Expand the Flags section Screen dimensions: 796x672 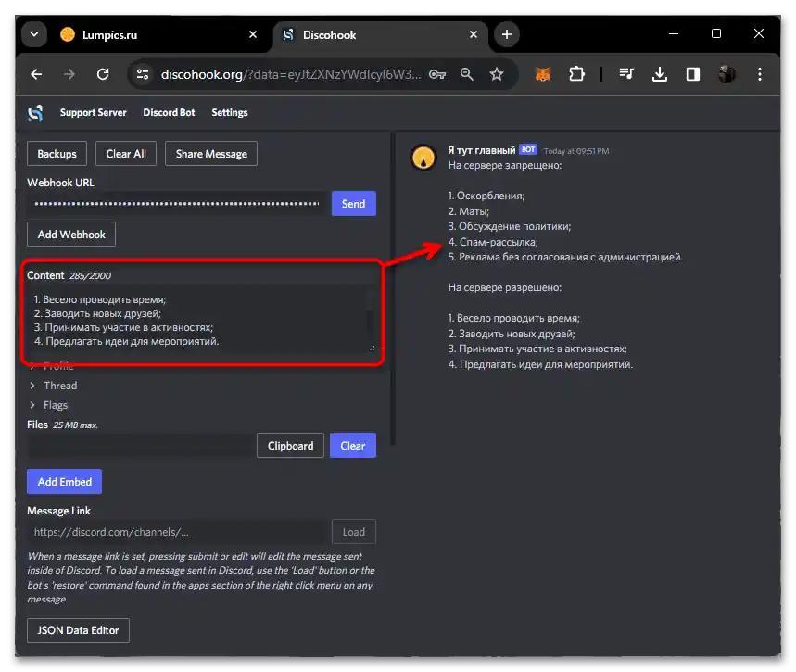click(x=49, y=405)
